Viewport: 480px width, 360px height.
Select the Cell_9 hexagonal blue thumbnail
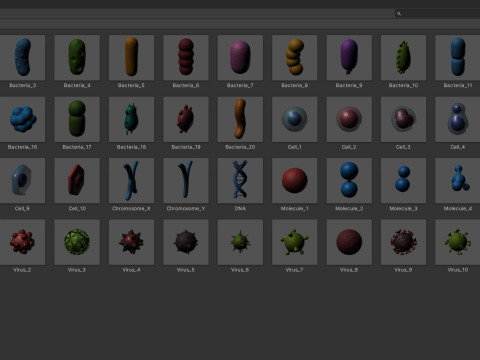pyautogui.click(x=22, y=181)
